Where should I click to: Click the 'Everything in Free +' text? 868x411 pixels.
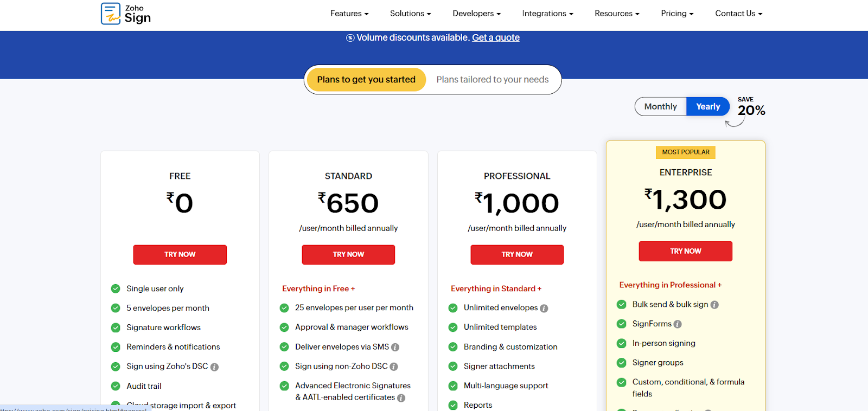point(318,289)
